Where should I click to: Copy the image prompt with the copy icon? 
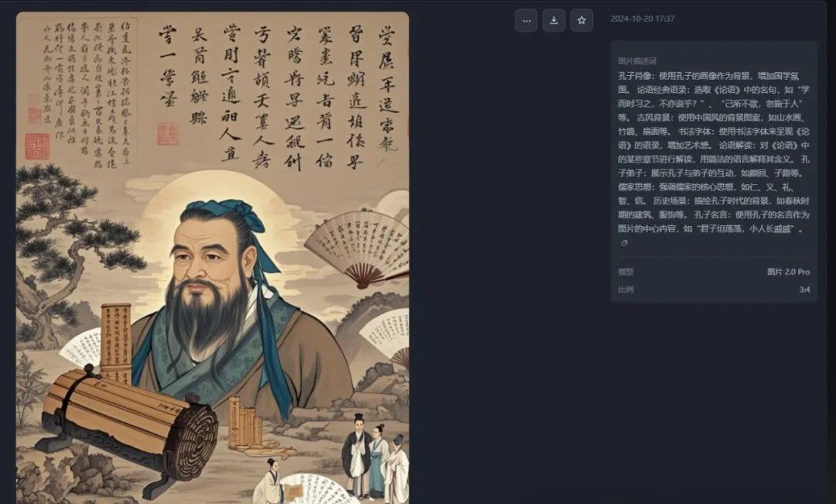tap(624, 243)
